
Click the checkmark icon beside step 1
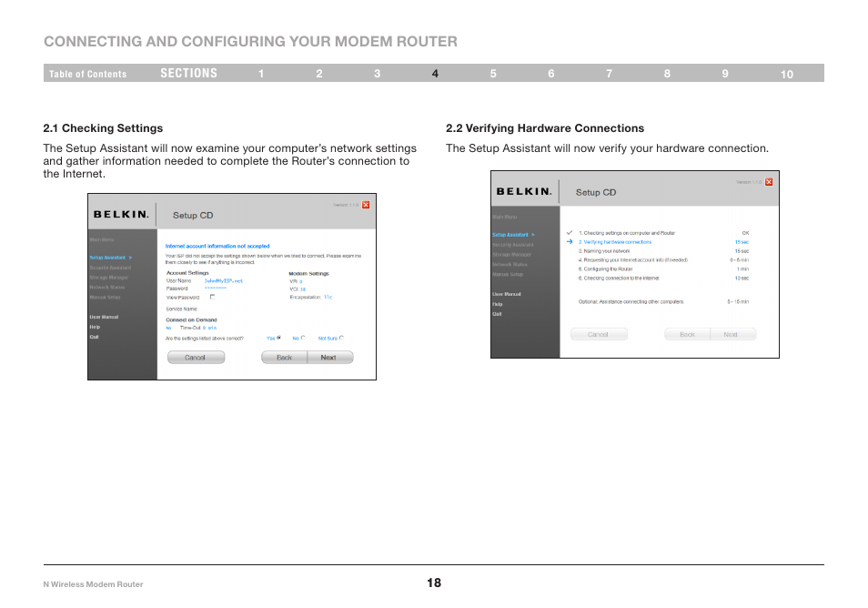click(x=569, y=233)
